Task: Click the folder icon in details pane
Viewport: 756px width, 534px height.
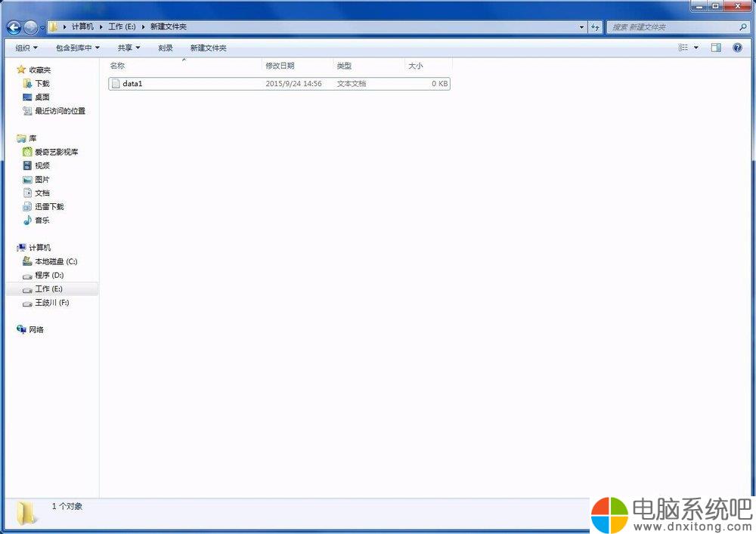Action: [x=25, y=513]
